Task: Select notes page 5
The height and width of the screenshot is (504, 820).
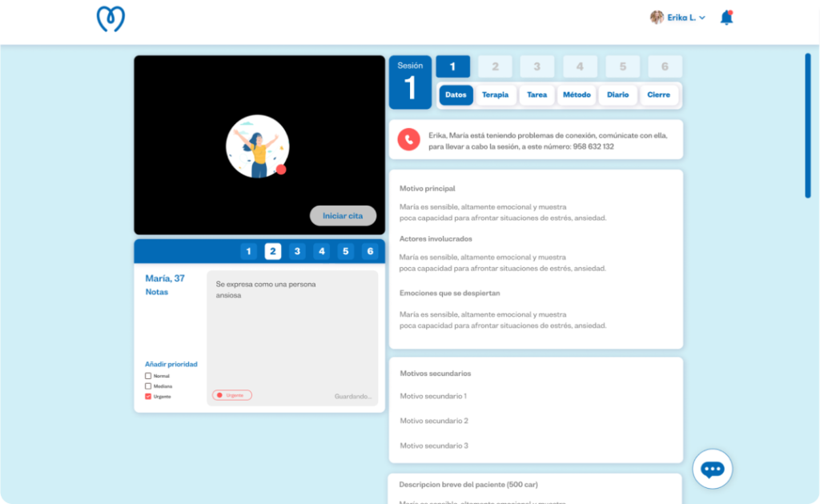Action: (x=346, y=251)
